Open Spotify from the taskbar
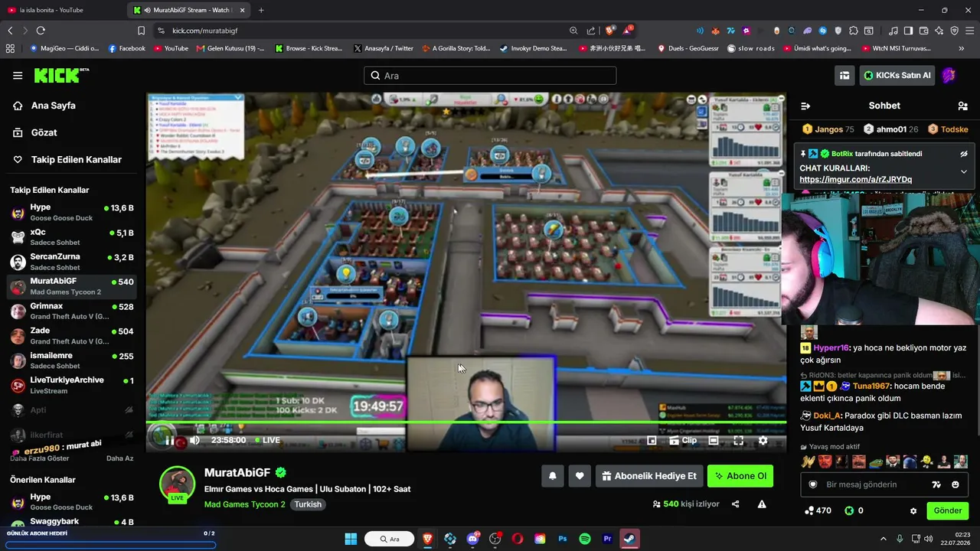 (585, 539)
